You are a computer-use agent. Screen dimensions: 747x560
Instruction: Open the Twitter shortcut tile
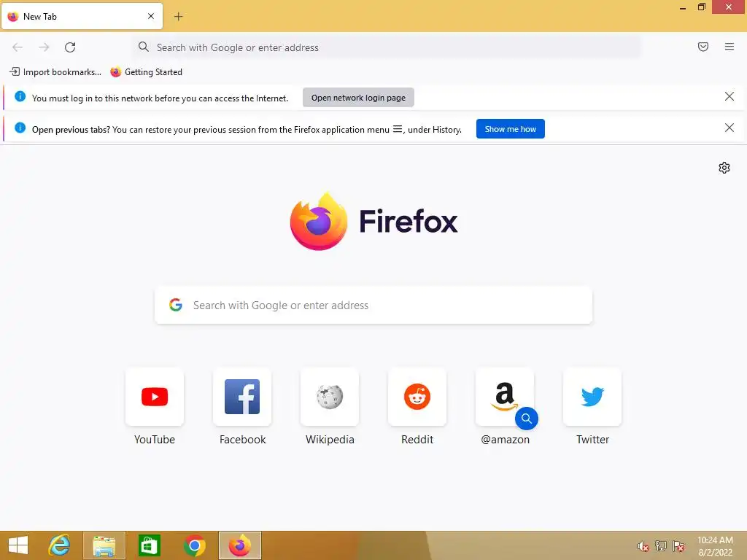pos(592,397)
